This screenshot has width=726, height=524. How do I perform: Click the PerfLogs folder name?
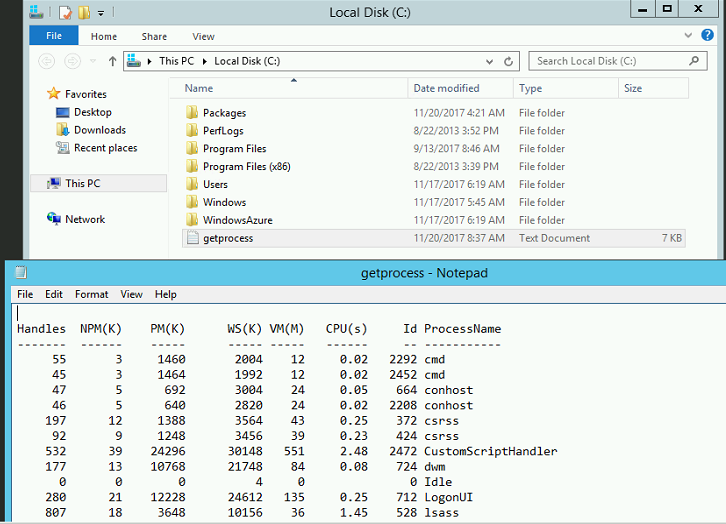tap(223, 131)
